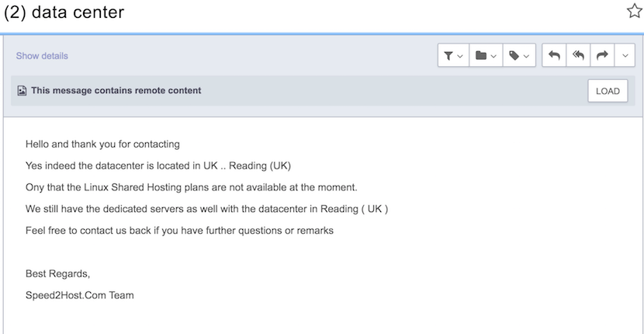Screen dimensions: 644x334
Task: Click the move-to-folder icon
Action: (x=481, y=55)
